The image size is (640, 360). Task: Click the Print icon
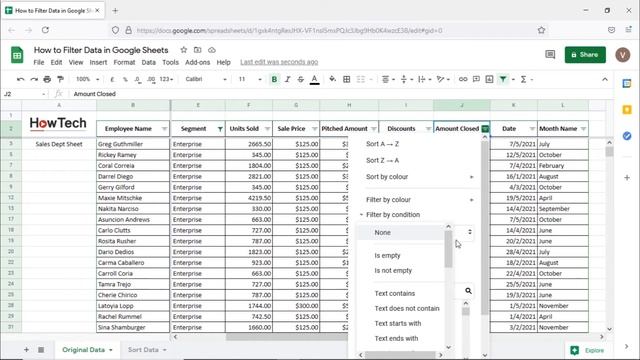click(47, 79)
